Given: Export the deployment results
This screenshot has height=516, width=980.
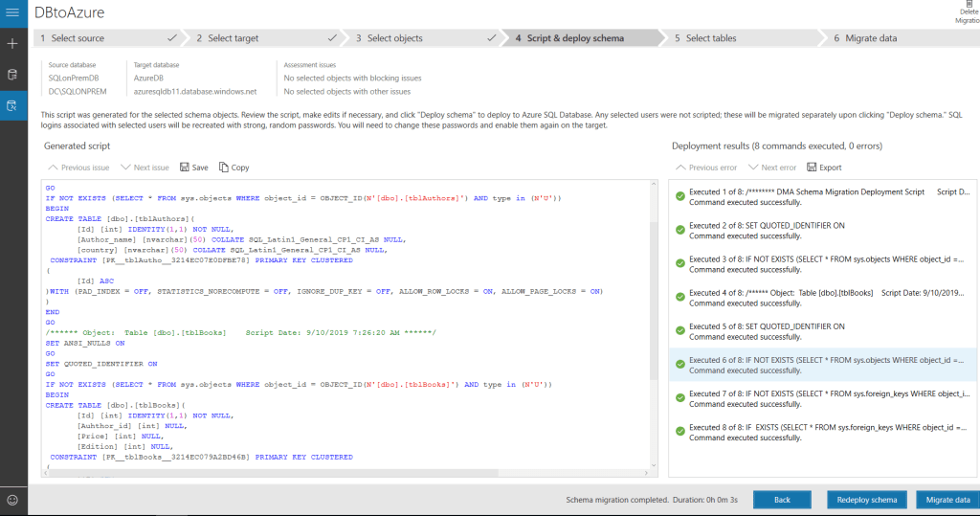Looking at the screenshot, I should coord(823,168).
